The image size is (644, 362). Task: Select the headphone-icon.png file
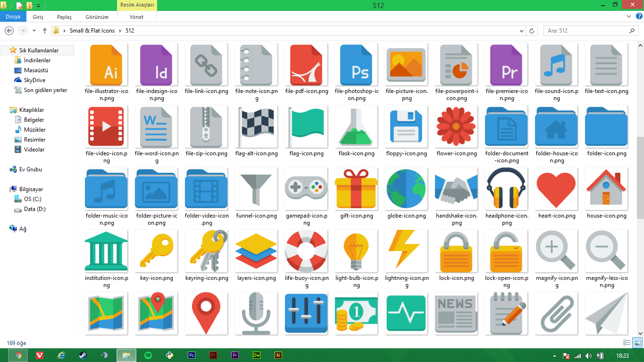click(506, 189)
